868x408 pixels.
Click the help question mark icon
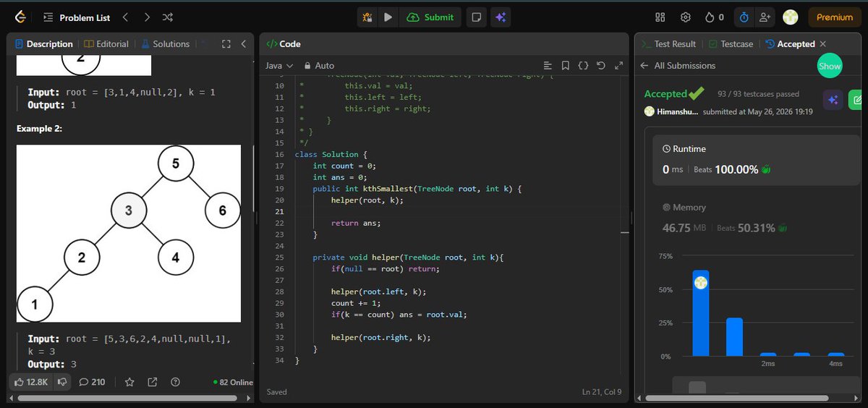click(174, 381)
